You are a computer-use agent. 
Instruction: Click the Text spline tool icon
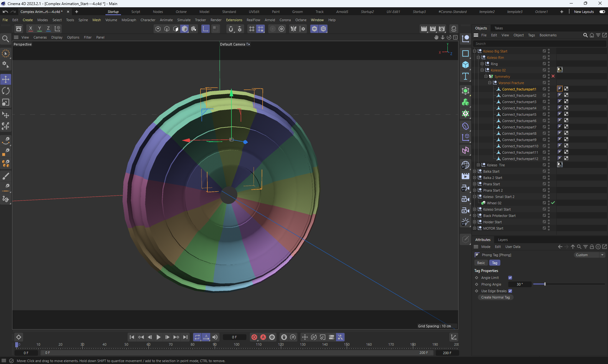[465, 76]
